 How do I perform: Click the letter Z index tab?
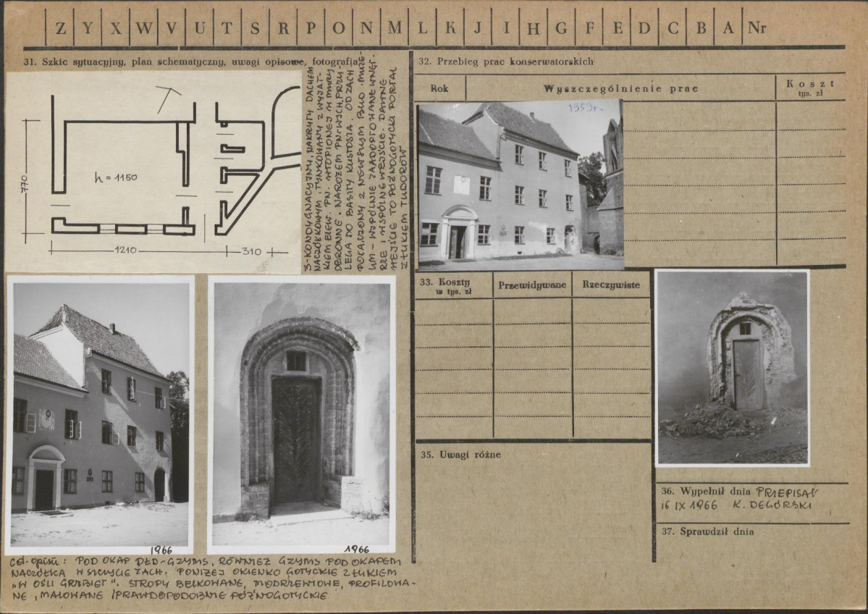click(60, 28)
